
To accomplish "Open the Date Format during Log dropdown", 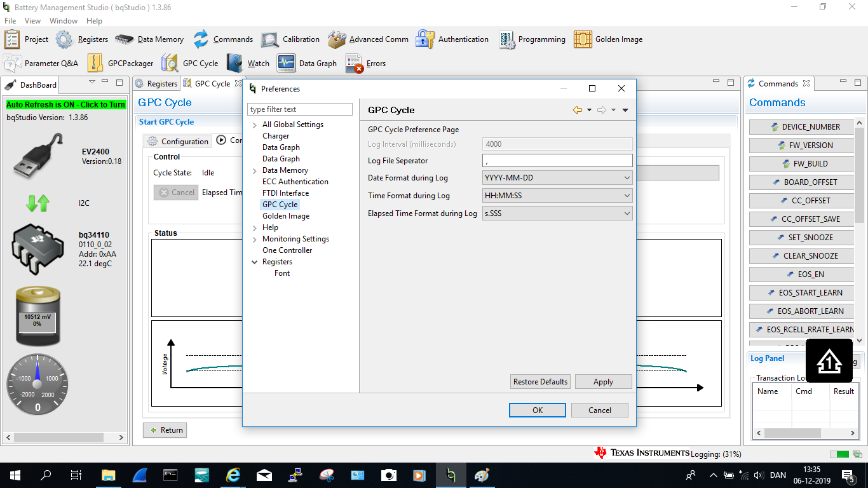I will coord(557,178).
